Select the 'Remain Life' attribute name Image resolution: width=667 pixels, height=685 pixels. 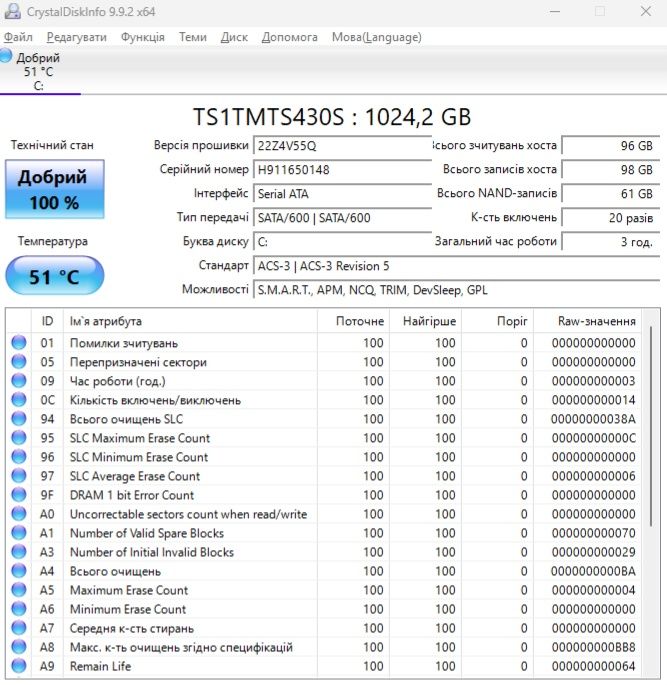(100, 666)
